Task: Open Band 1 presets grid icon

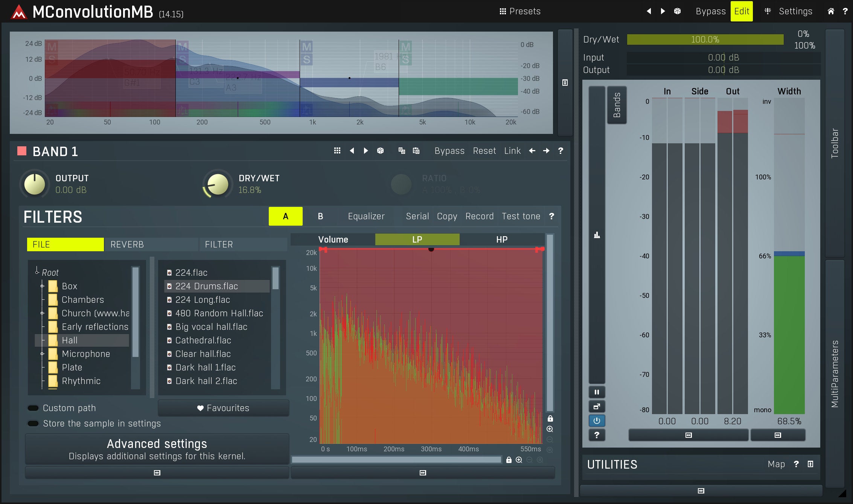Action: coord(337,151)
